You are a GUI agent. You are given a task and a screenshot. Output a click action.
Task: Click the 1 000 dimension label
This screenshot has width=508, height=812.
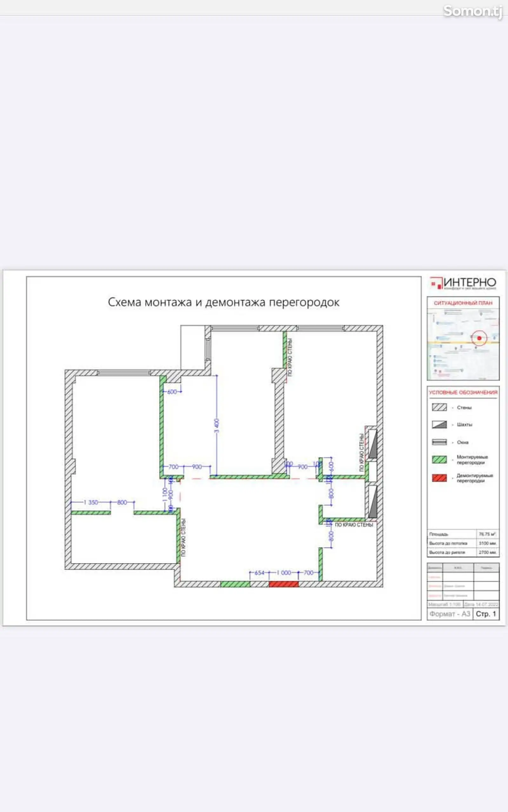[x=284, y=573]
